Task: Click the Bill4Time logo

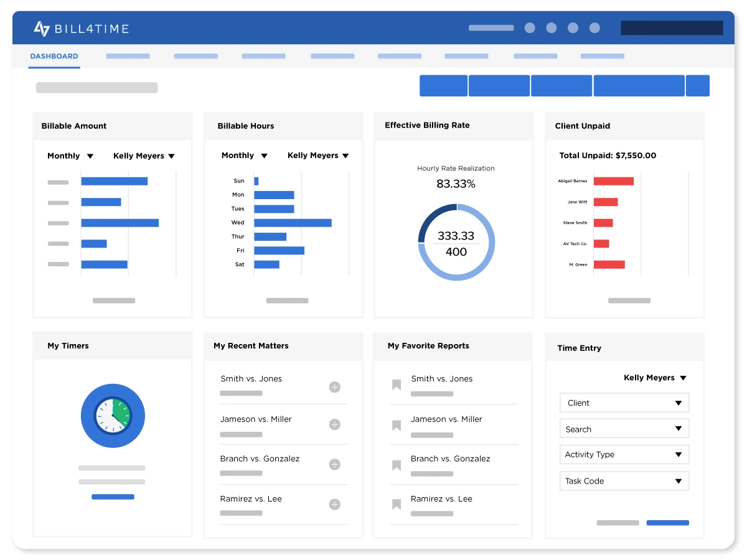Action: 81,29
